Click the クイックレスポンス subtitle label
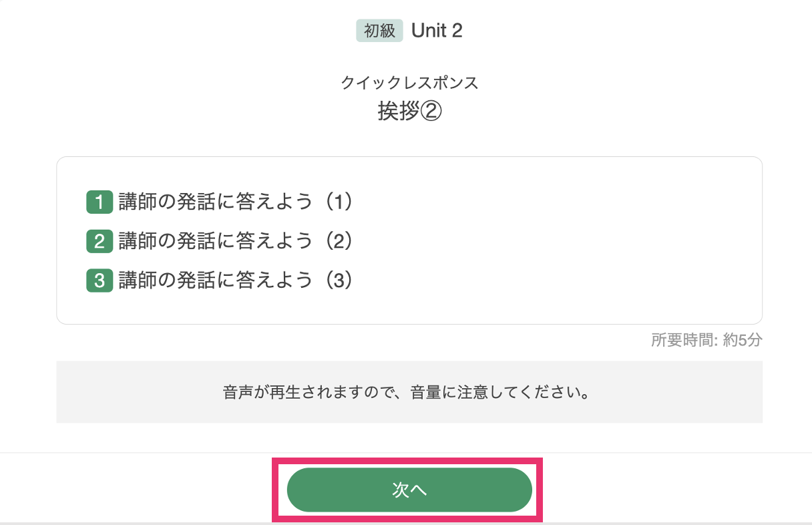812x525 pixels. (409, 83)
